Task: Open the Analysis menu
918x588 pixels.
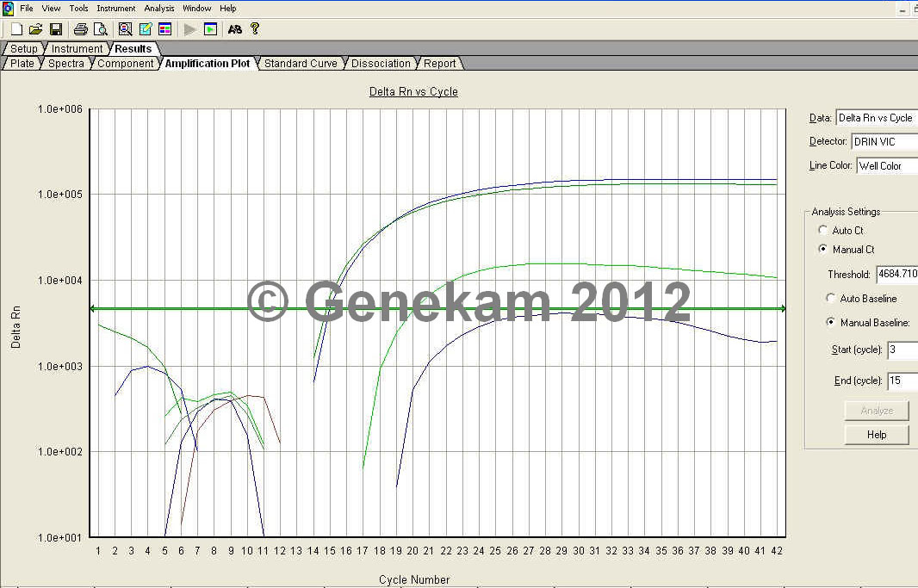Action: 159,9
